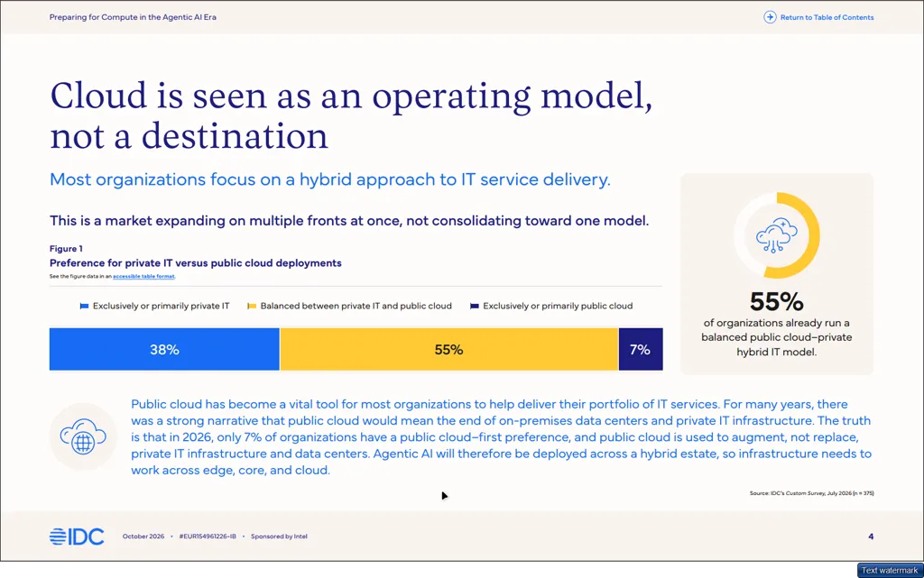Screen dimensions: 924x578
Task: Click the footer text 'Sponsored by Intel'
Action: 280,537
